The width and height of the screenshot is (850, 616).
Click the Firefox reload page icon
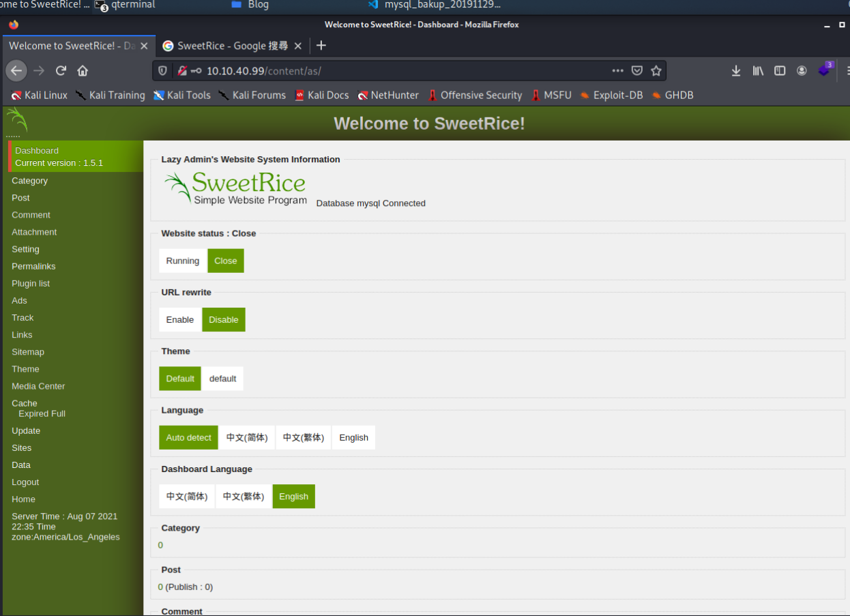click(61, 71)
